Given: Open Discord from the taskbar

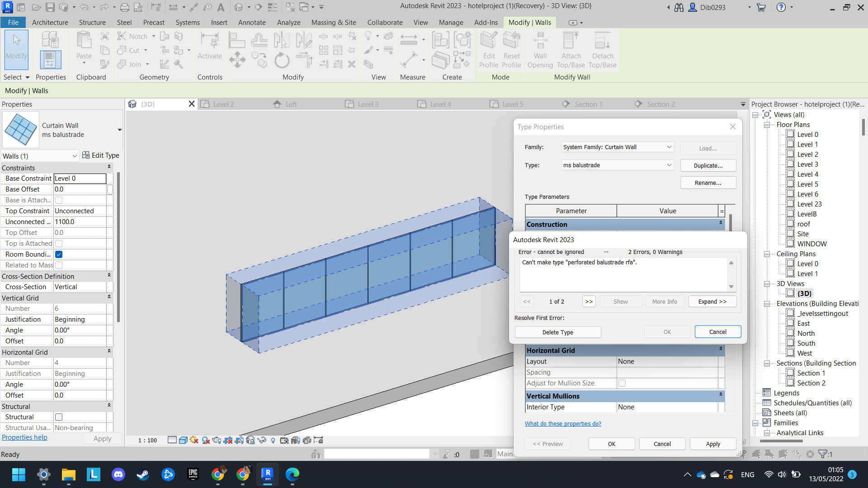Looking at the screenshot, I should pyautogui.click(x=118, y=474).
